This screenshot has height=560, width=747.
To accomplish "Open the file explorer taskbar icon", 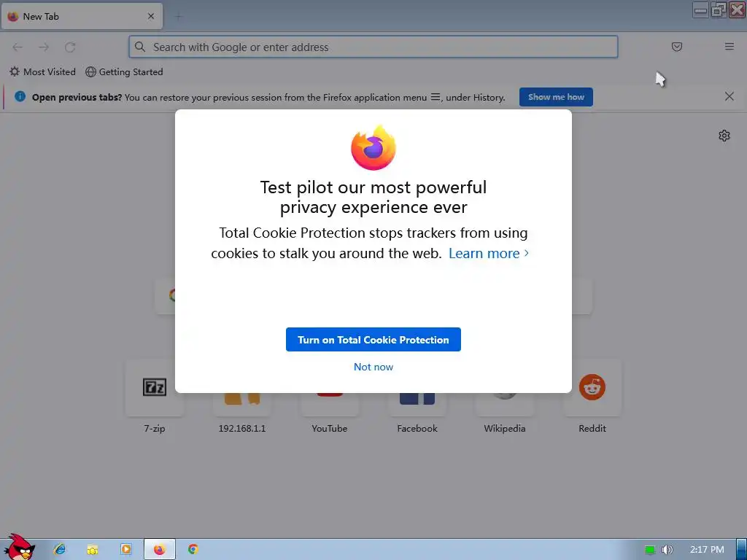I will [x=93, y=550].
